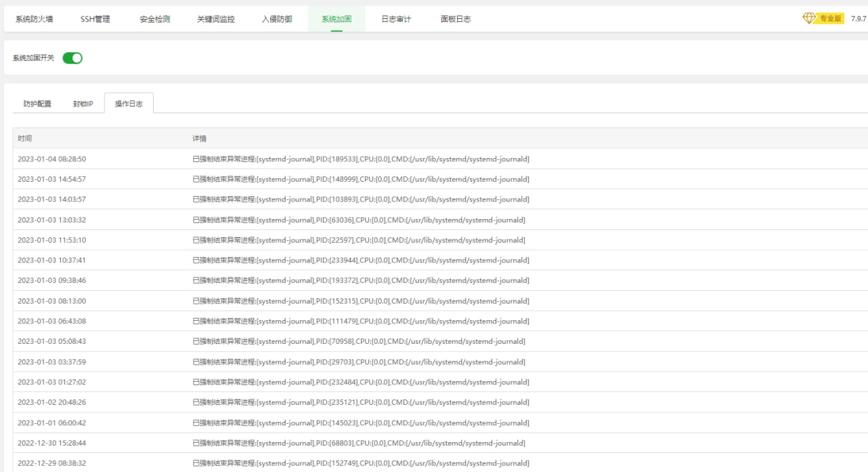Click the 7.9.7 version number
Image resolution: width=868 pixels, height=472 pixels.
click(x=859, y=19)
